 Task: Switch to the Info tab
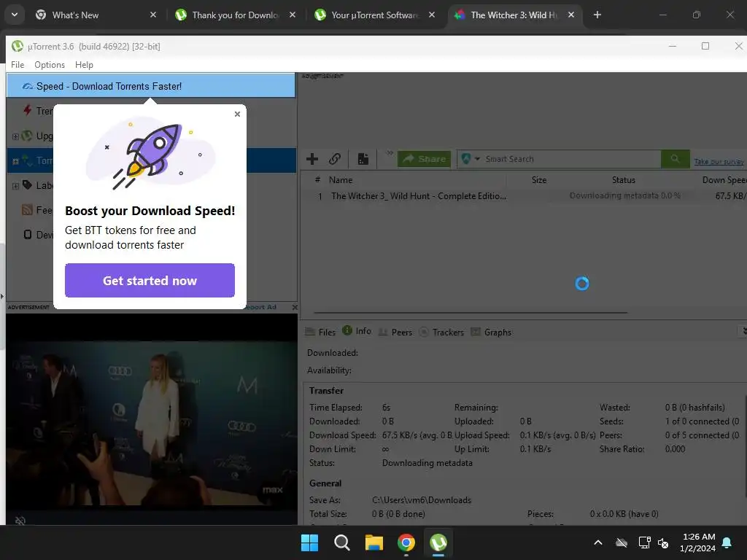click(x=357, y=331)
